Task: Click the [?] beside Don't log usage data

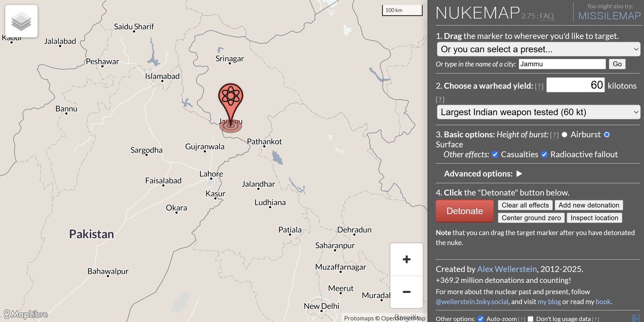Action: 595,319
